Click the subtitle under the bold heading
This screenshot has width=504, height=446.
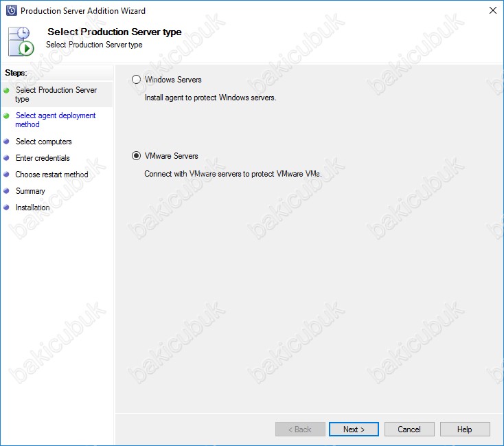94,45
